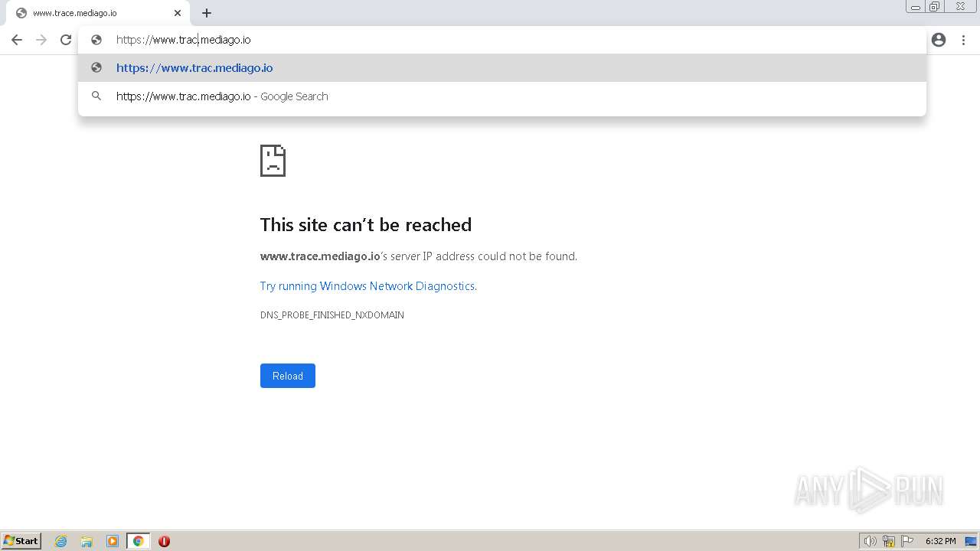Click the forward navigation arrow
Viewport: 980px width, 551px height.
coord(41,40)
